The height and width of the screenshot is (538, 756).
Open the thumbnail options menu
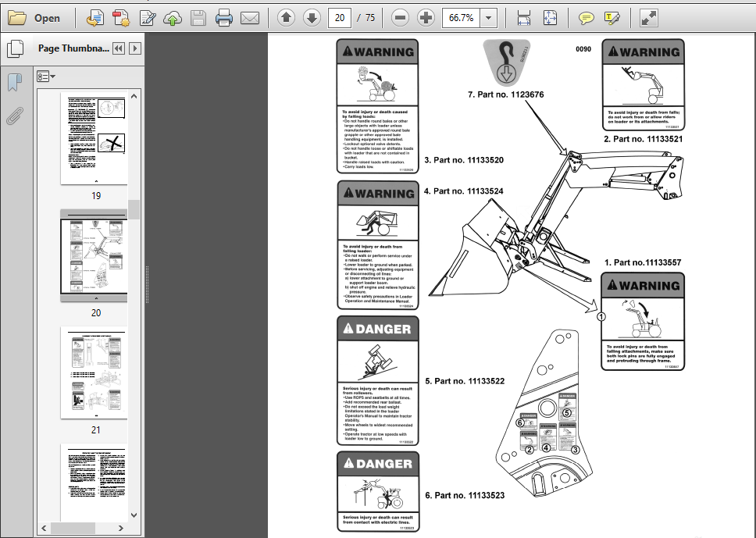tap(46, 77)
